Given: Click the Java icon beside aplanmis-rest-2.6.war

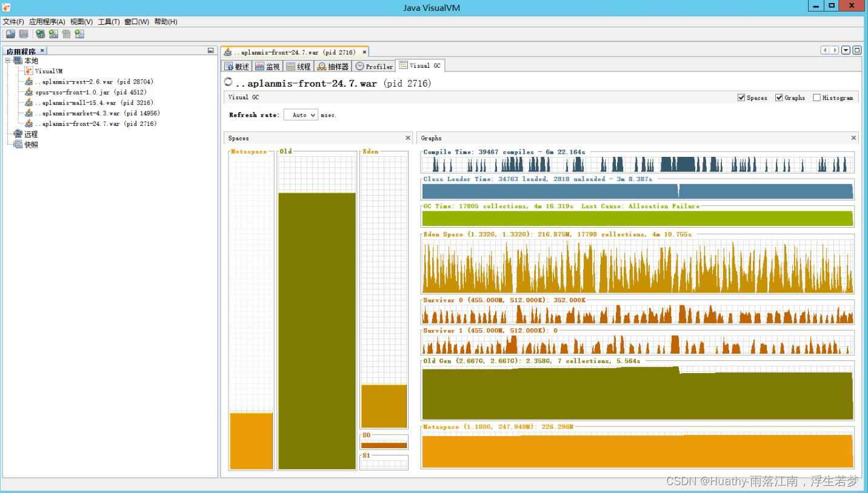Looking at the screenshot, I should 29,81.
